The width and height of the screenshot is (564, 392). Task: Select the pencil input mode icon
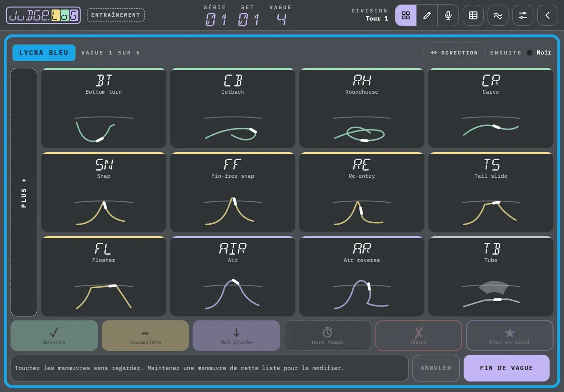427,15
